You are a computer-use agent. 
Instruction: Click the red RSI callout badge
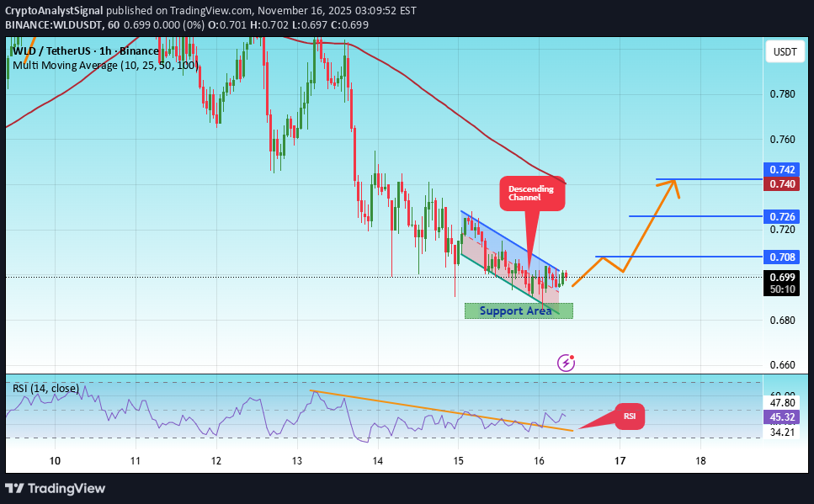628,416
